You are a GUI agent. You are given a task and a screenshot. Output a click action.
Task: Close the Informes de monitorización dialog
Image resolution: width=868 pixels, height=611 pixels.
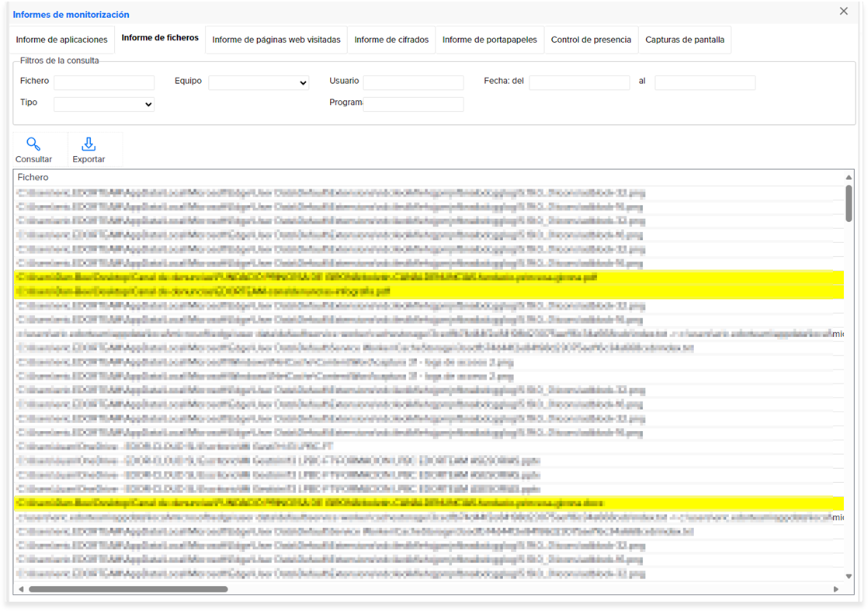point(844,11)
